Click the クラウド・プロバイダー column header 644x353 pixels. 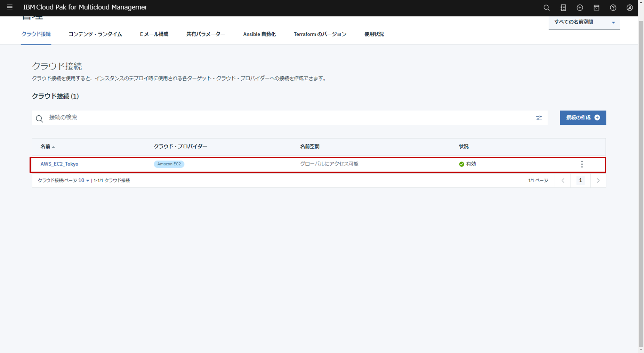[180, 147]
